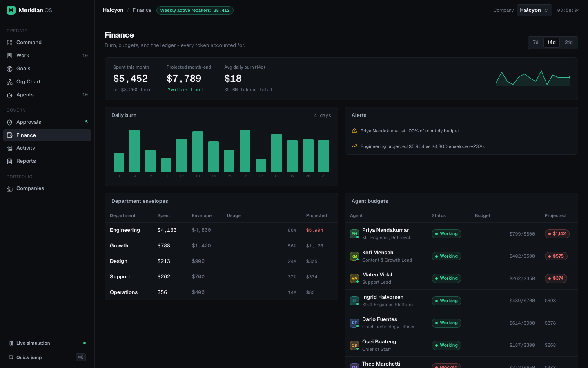
Task: Click Ingrid Halvorsen's name
Action: click(x=383, y=297)
